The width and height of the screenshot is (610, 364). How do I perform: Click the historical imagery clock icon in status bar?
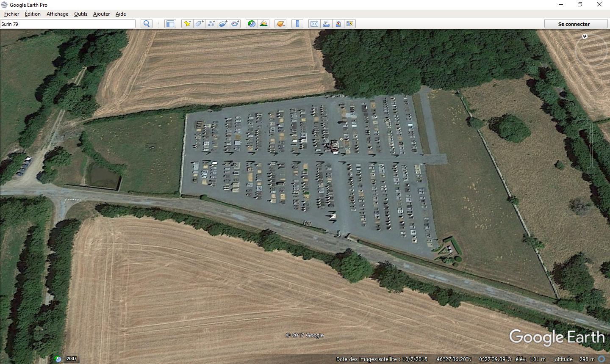click(x=58, y=359)
